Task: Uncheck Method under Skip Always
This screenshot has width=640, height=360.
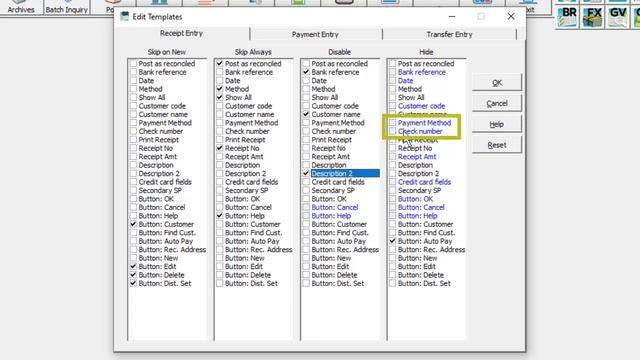Action: (x=220, y=89)
